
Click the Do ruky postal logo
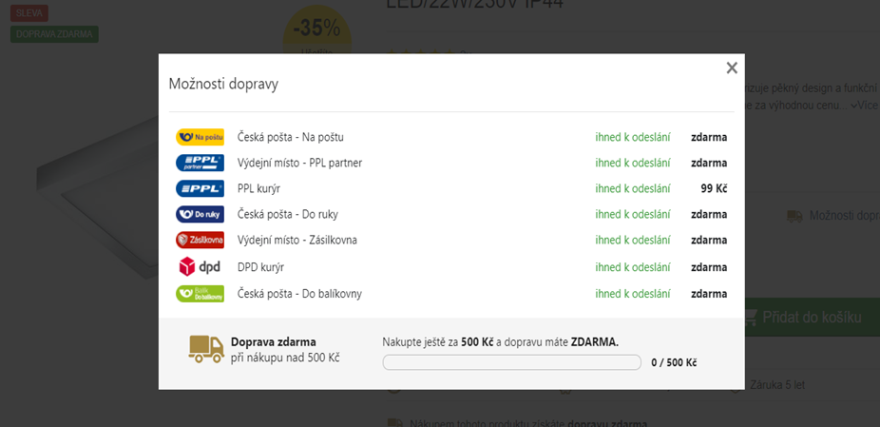tap(200, 214)
